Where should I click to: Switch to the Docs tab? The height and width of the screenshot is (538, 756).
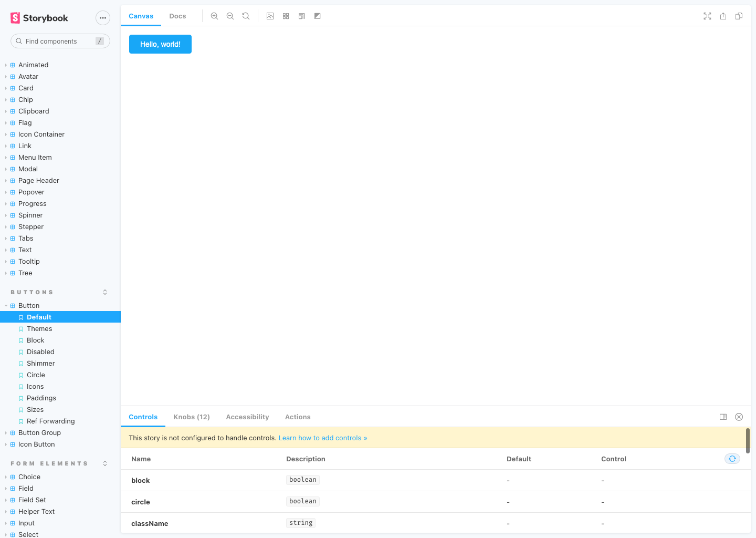click(x=177, y=16)
